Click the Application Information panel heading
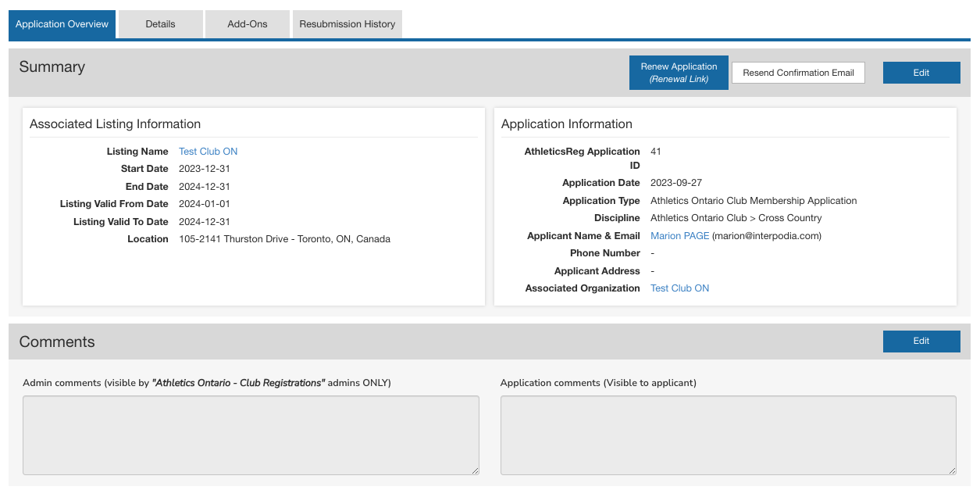 pyautogui.click(x=566, y=124)
